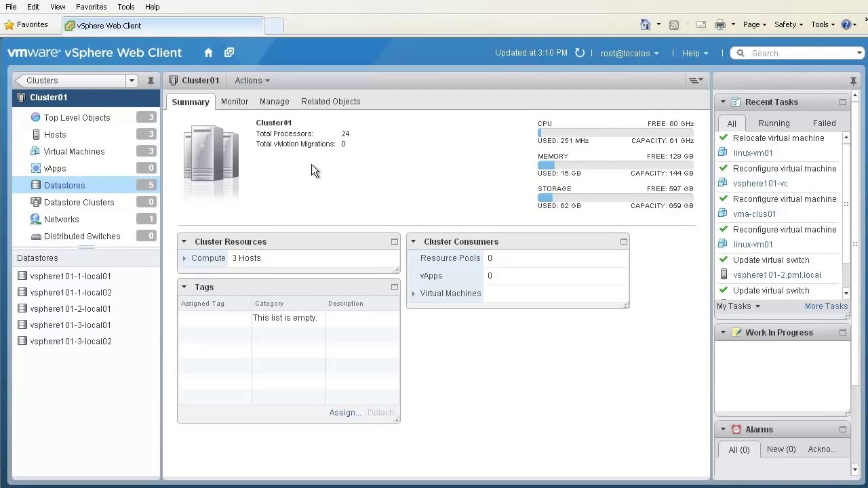Minimize the Cluster Resources portlet

pos(394,241)
